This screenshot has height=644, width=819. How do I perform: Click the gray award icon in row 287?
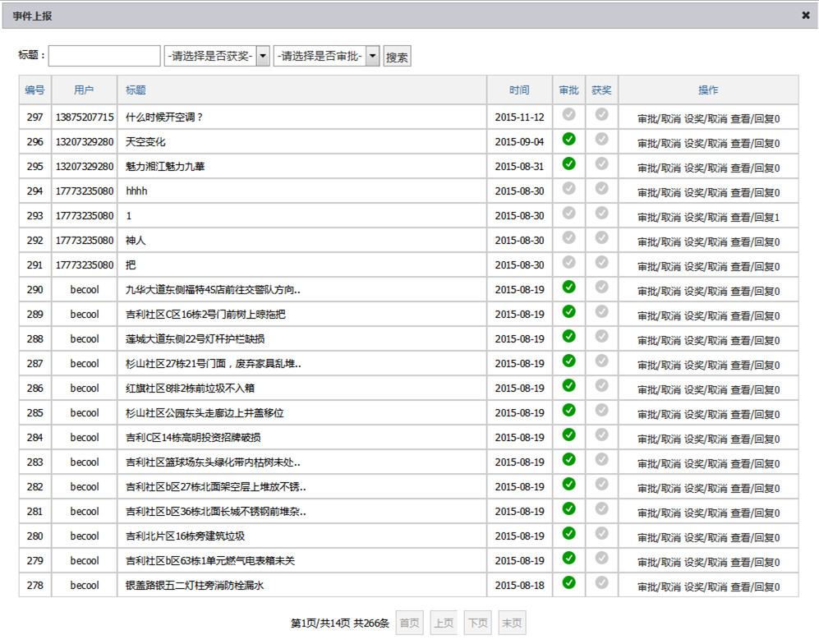coord(601,361)
